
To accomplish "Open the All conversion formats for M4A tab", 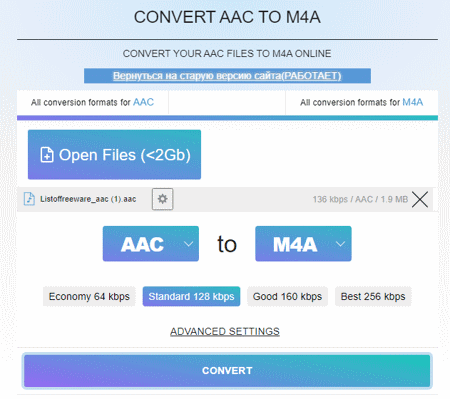I will pyautogui.click(x=362, y=102).
